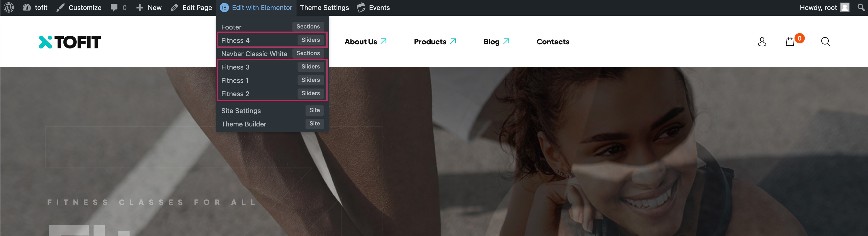868x236 pixels.
Task: Open the shopping bag cart icon
Action: (x=789, y=42)
